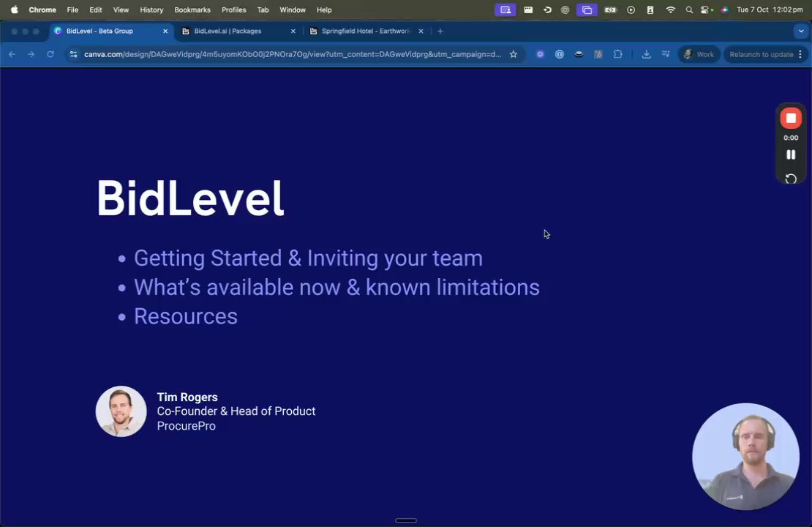Click the purple screen-recorder menu bar icon

coord(505,10)
